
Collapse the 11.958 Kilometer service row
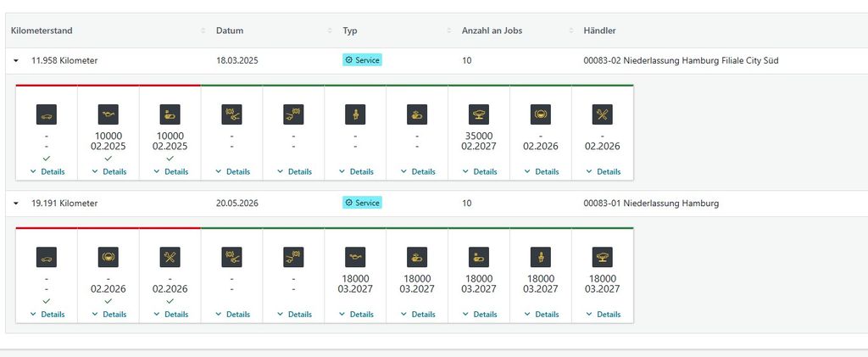click(x=16, y=61)
